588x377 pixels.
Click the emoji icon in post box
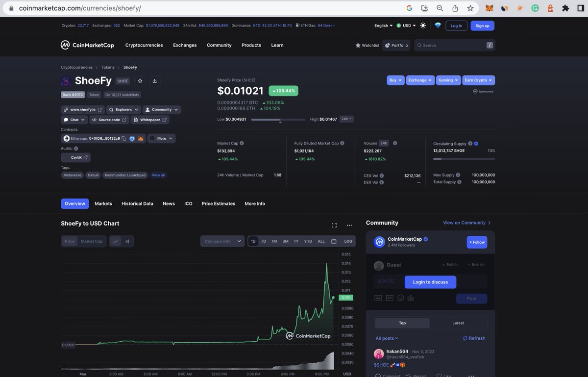pyautogui.click(x=400, y=298)
